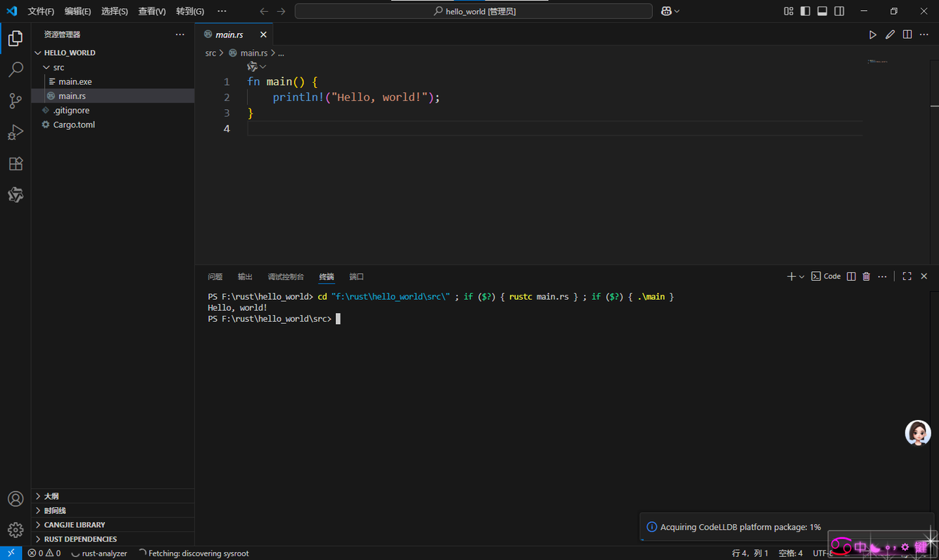Toggle the secondary sidebar visibility

click(x=839, y=11)
